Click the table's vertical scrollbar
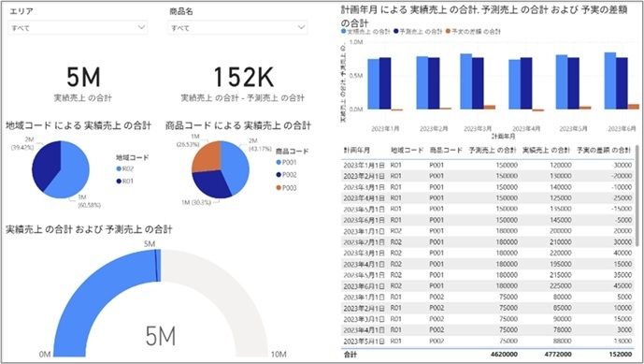Image resolution: width=644 pixels, height=364 pixels. [x=637, y=196]
